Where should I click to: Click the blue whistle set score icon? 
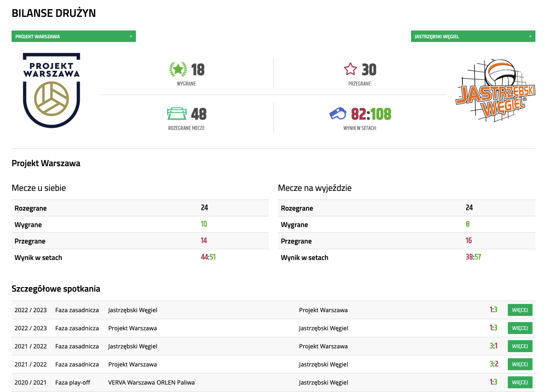coord(338,114)
